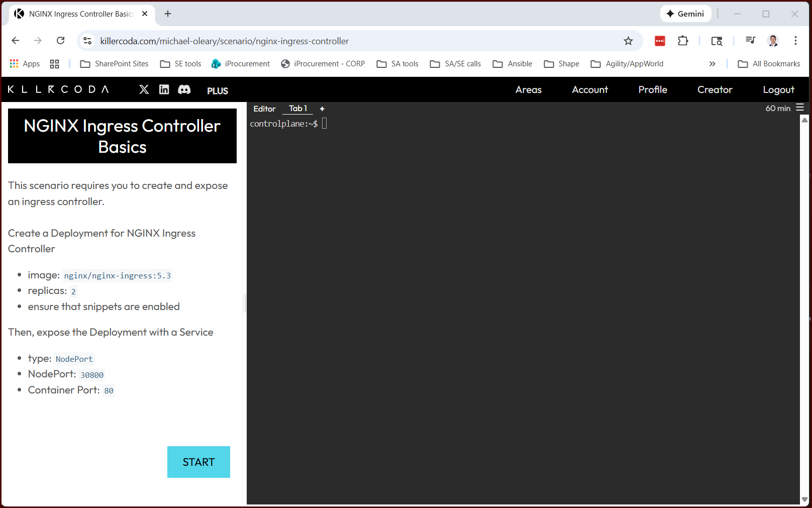Click the terminal scrollbar down arrow

coord(804,499)
